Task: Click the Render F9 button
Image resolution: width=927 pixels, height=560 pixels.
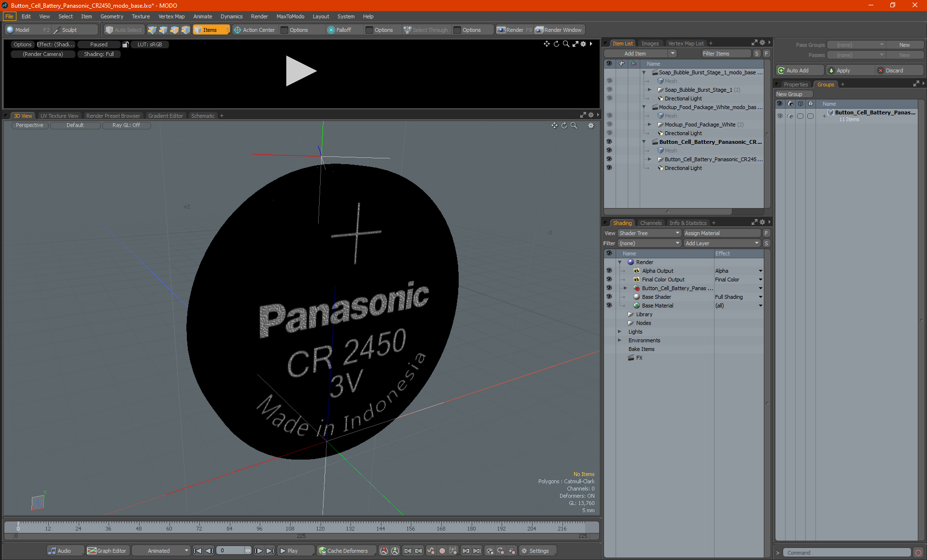Action: tap(514, 30)
